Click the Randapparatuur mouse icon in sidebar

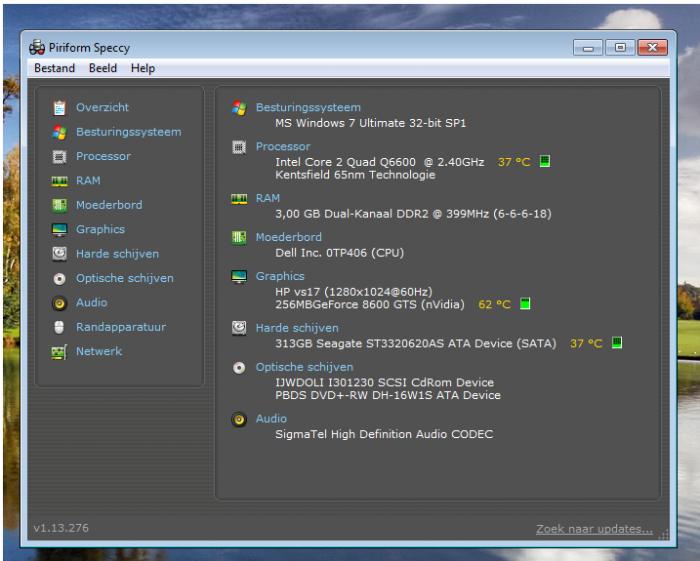[59, 327]
